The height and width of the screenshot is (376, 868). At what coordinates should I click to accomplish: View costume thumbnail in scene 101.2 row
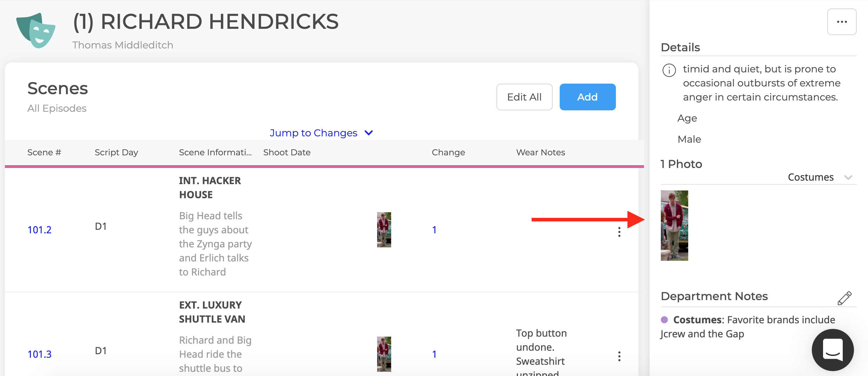point(384,230)
